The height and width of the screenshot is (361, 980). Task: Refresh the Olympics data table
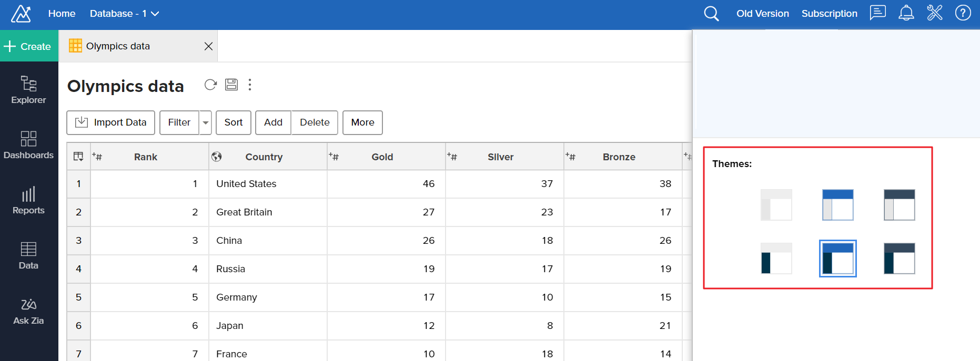[210, 85]
